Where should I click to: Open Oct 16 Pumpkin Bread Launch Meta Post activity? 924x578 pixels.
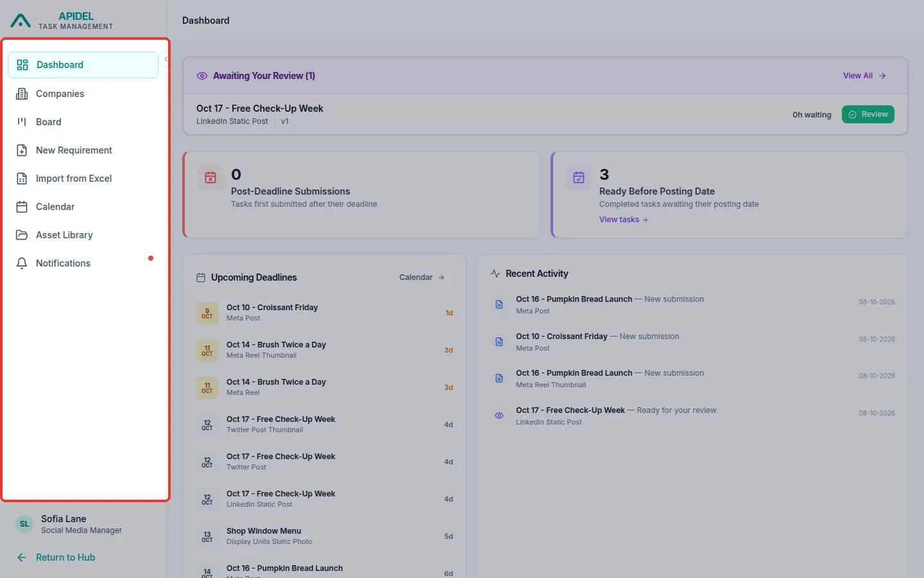point(692,305)
